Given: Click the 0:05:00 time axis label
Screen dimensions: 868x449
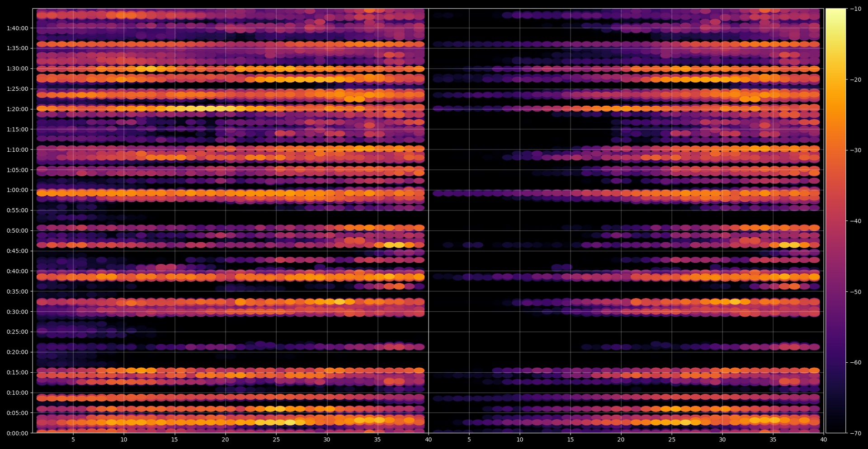Looking at the screenshot, I should click(17, 413).
